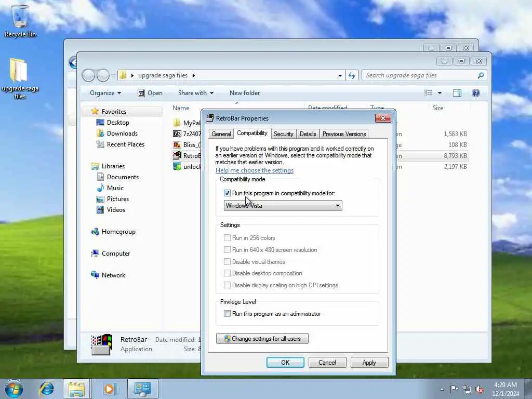The image size is (532, 399).
Task: Open Downloads in navigation pane
Action: click(x=122, y=134)
